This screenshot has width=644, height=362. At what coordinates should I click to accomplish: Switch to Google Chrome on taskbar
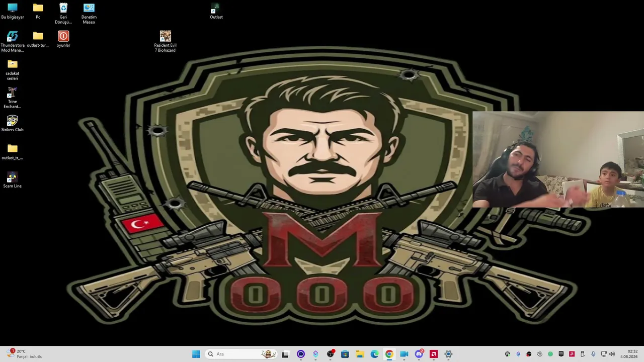point(389,354)
